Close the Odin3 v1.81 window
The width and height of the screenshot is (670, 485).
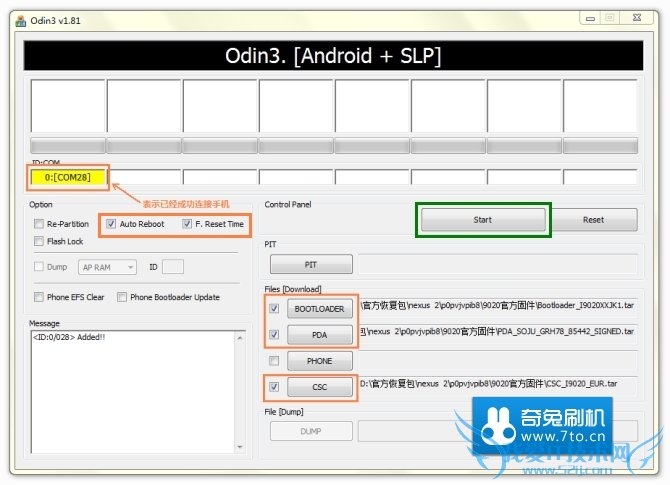tap(637, 18)
